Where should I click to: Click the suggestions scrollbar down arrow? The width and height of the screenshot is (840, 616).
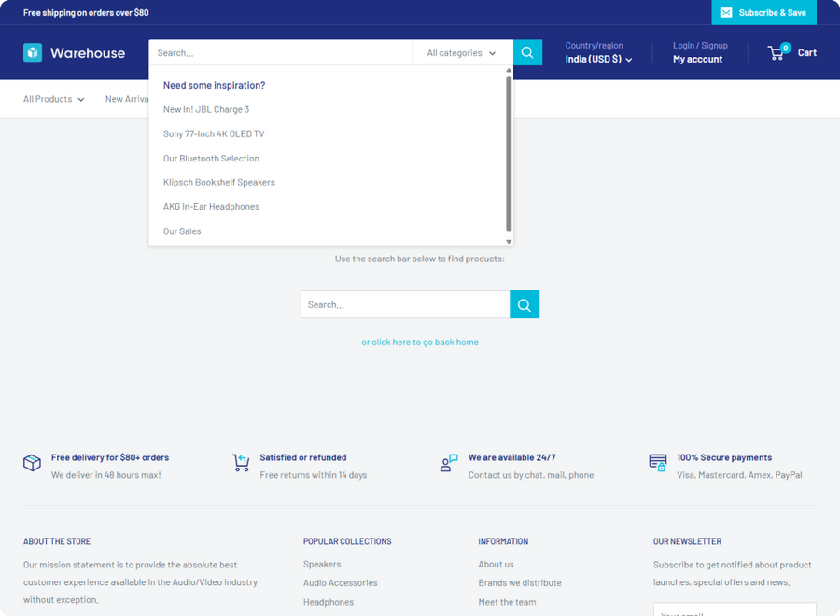[509, 242]
